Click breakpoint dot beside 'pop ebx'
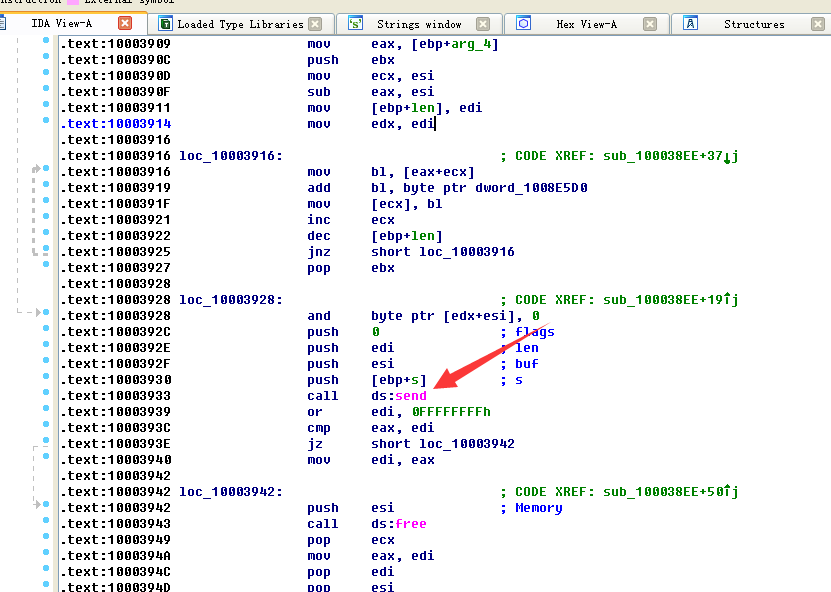The image size is (831, 592). click(x=46, y=264)
